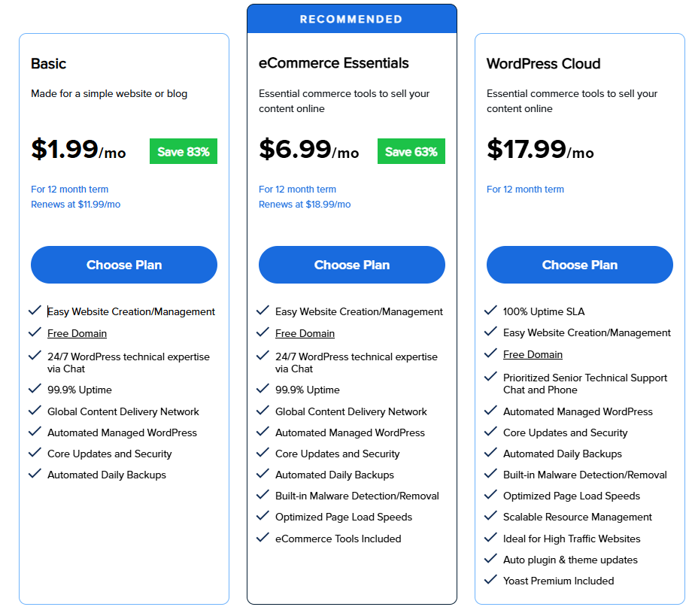The height and width of the screenshot is (616, 692).
Task: Click the checkmark next to eCommerce Tools Included
Action: click(263, 538)
